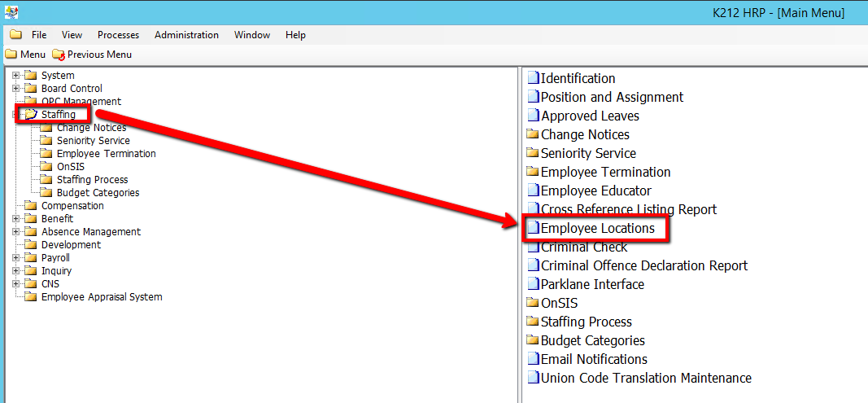The height and width of the screenshot is (403, 868).
Task: Select Employee Termination in the left tree
Action: pos(106,154)
